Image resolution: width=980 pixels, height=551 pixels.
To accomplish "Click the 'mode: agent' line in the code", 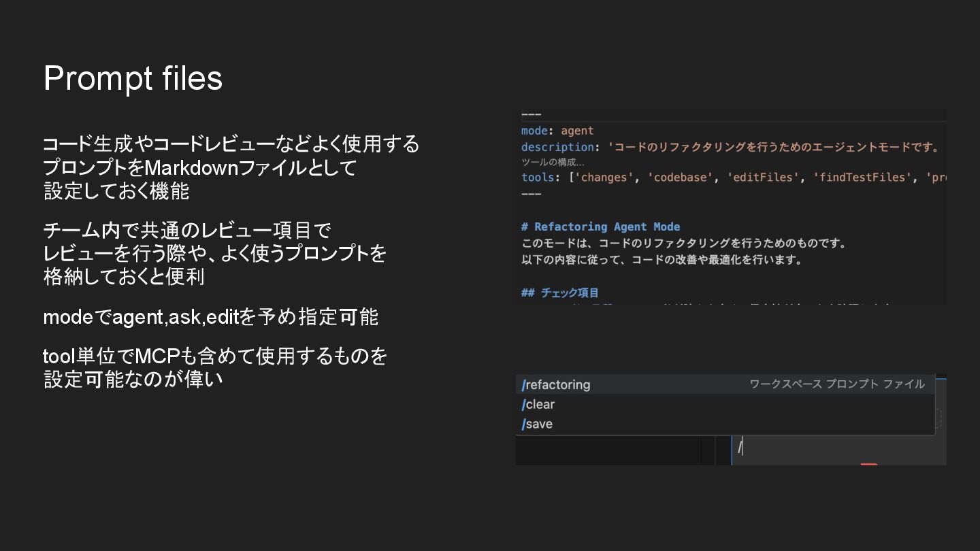I will pyautogui.click(x=557, y=131).
